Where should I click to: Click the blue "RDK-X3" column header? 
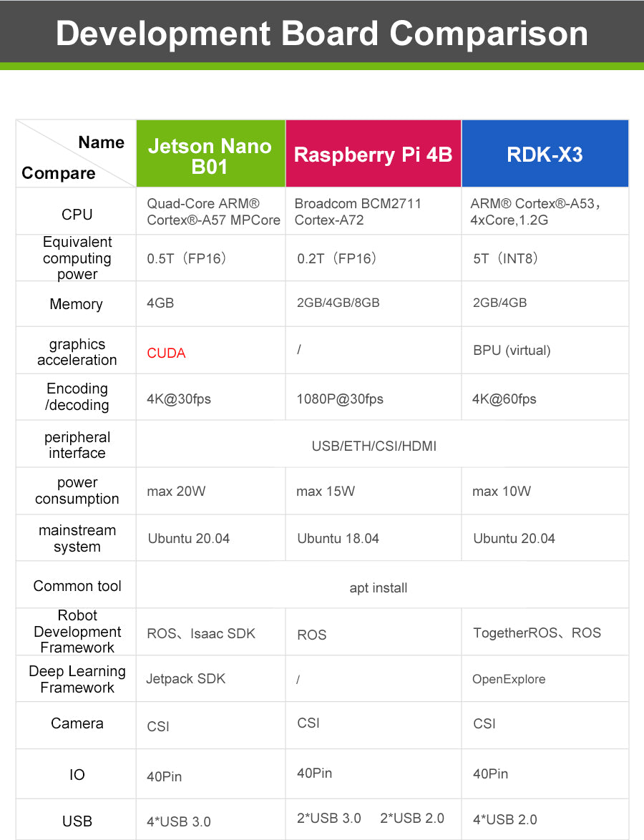545,154
